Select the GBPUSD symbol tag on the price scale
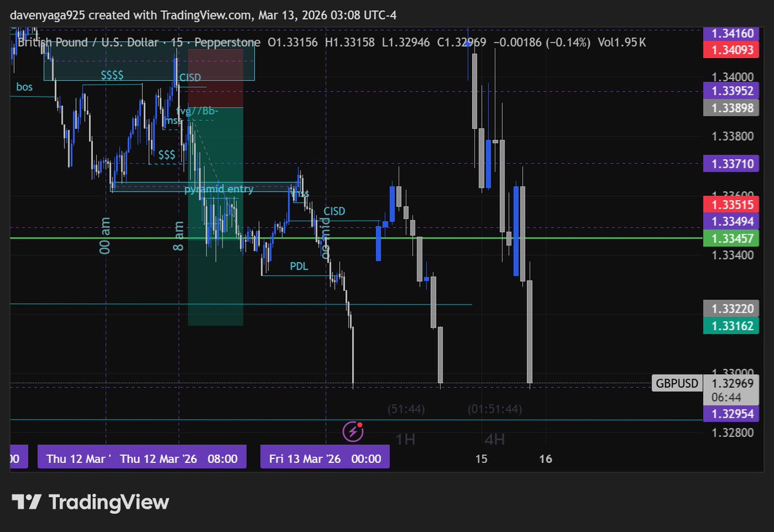Image resolution: width=774 pixels, height=532 pixels. (677, 384)
